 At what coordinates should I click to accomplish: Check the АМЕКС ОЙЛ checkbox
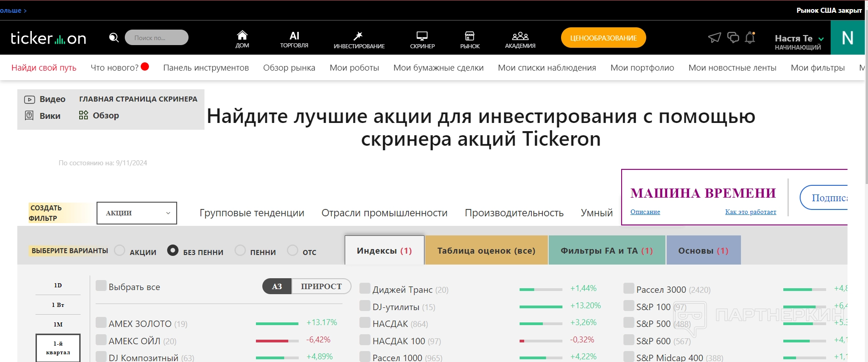[x=101, y=340]
